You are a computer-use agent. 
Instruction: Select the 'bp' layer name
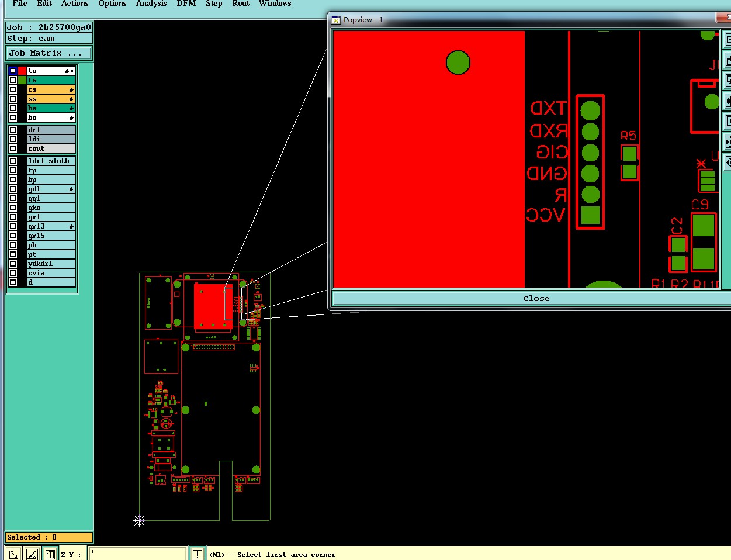pos(51,179)
